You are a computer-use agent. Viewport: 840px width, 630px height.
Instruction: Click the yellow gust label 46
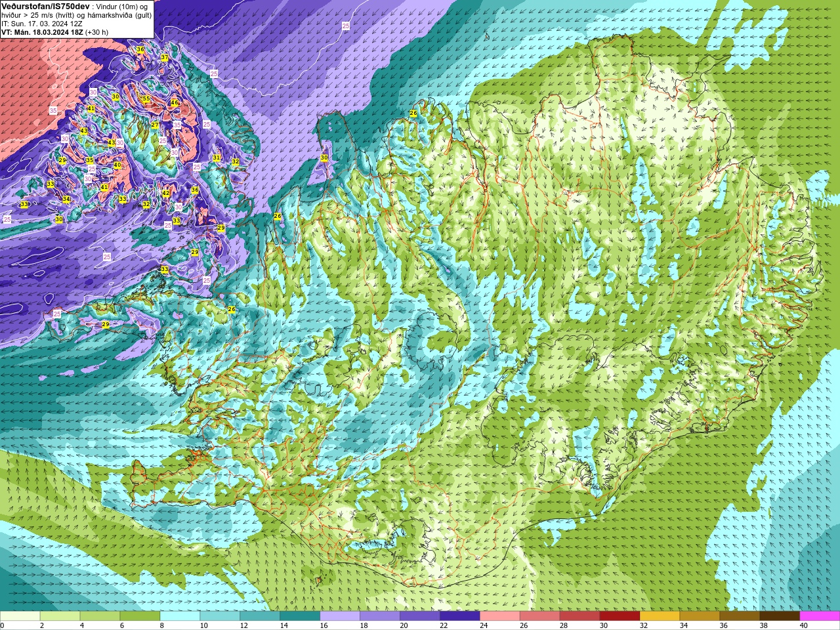[175, 103]
